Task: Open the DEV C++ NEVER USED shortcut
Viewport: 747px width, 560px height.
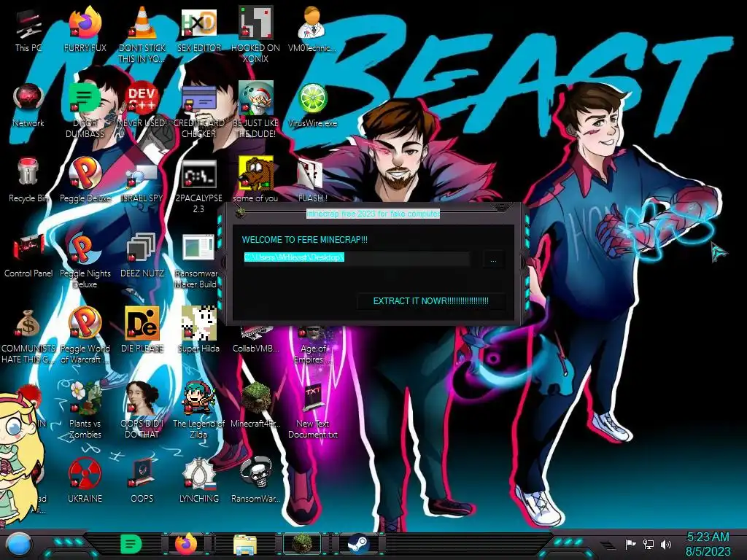Action: click(x=142, y=99)
